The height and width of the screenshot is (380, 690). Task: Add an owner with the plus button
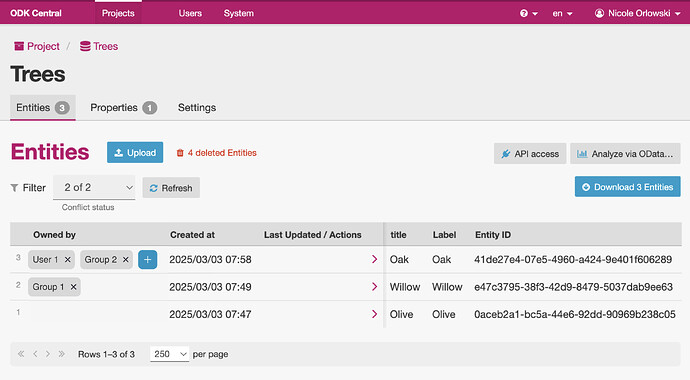click(147, 259)
